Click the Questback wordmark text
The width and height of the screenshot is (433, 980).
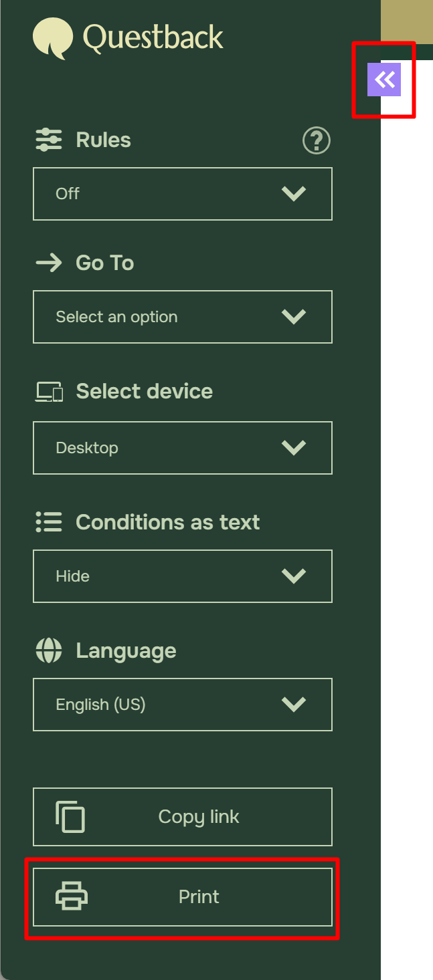point(153,37)
